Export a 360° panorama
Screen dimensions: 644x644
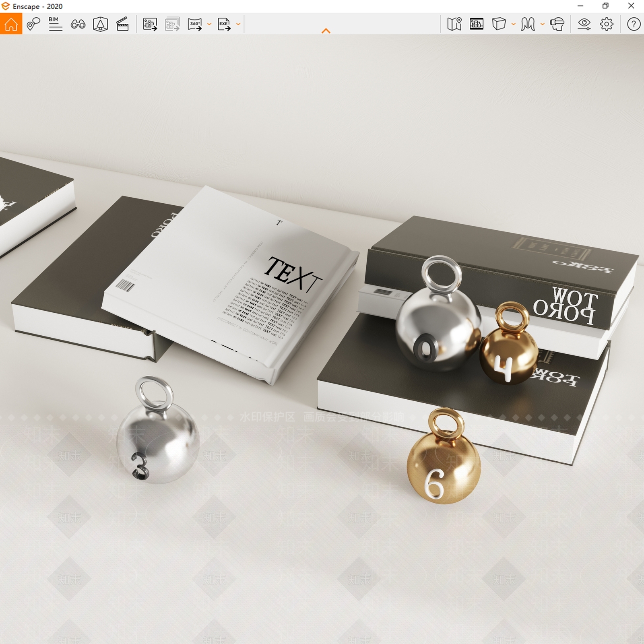coord(195,24)
